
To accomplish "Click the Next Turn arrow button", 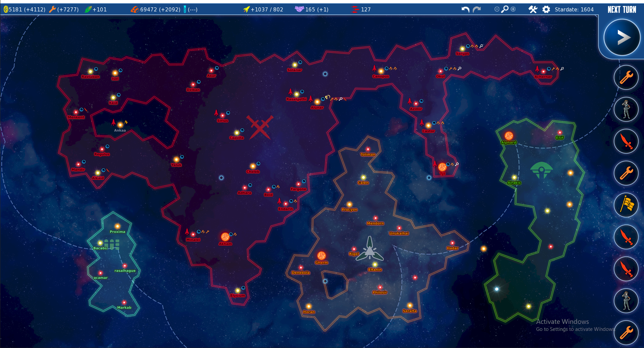I will coord(622,37).
